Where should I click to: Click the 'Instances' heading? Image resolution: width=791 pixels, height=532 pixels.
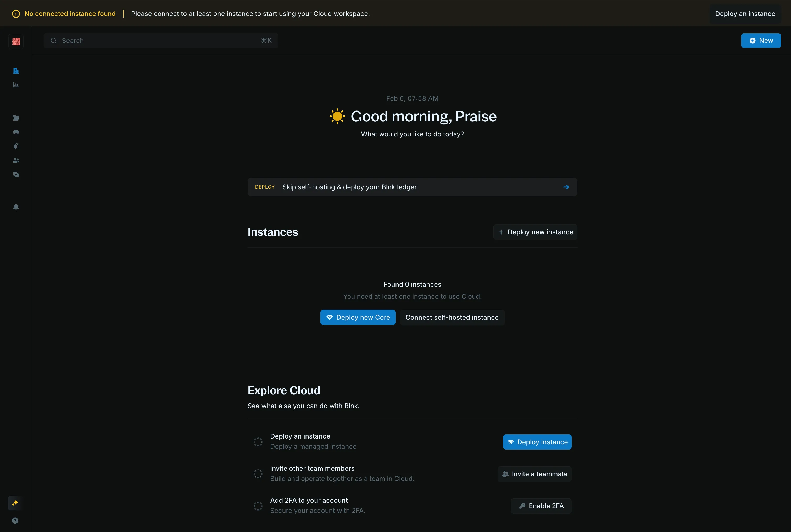coord(273,232)
